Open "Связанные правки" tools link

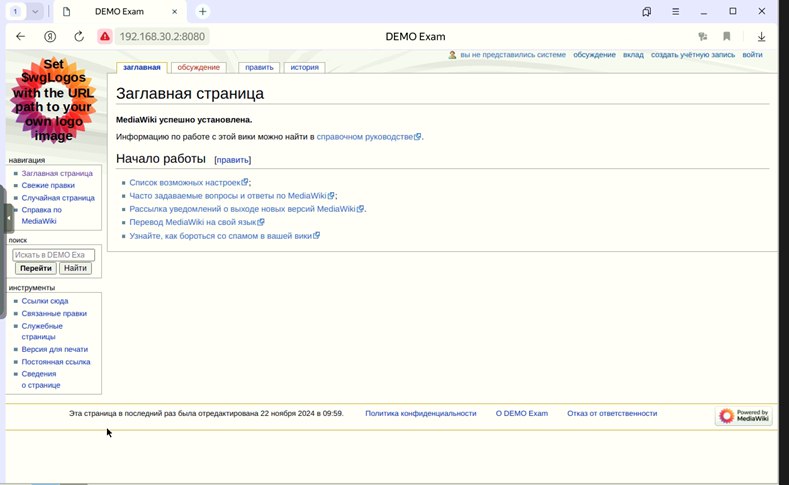point(54,313)
